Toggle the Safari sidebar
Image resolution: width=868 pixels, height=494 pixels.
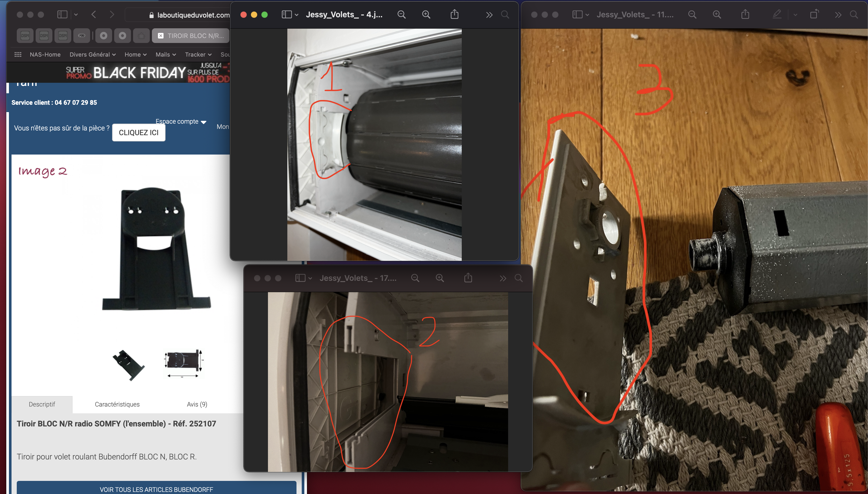pyautogui.click(x=62, y=15)
